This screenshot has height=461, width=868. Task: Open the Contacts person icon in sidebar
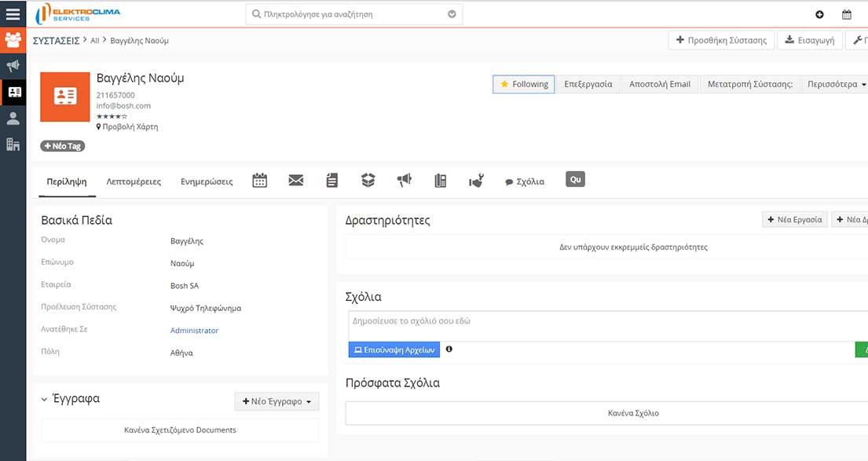click(x=13, y=118)
